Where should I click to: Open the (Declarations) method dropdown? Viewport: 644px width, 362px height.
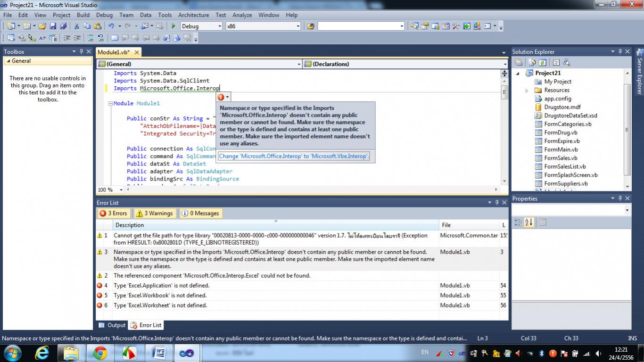coord(504,64)
